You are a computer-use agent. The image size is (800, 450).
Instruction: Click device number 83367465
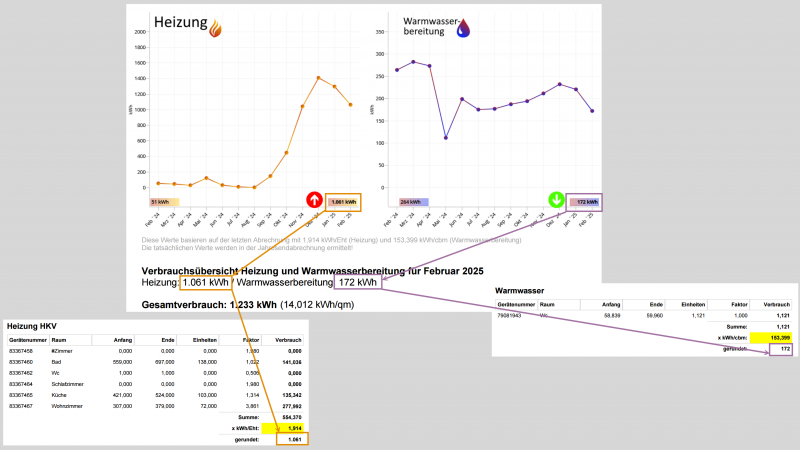20,395
